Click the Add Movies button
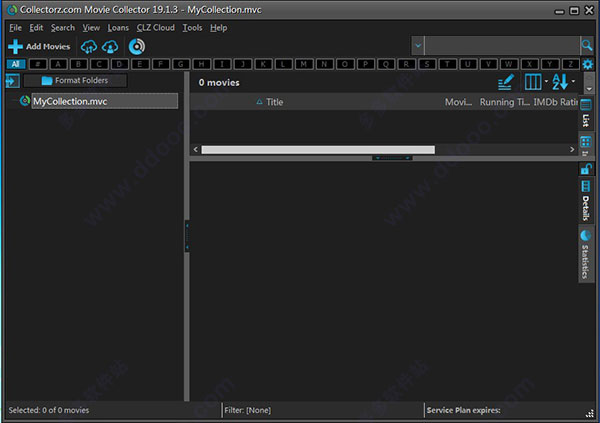Screen dimensions: 600x423 (x=39, y=47)
